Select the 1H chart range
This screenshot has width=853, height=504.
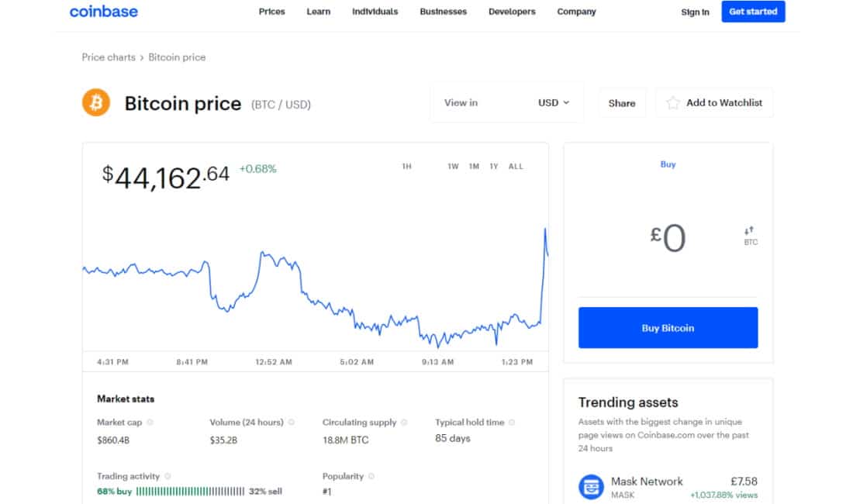[x=407, y=167]
